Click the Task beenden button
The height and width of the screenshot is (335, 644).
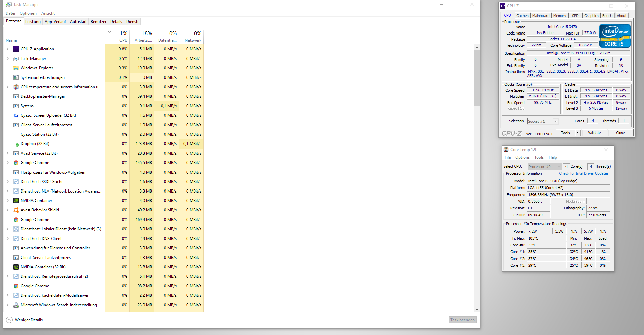463,320
